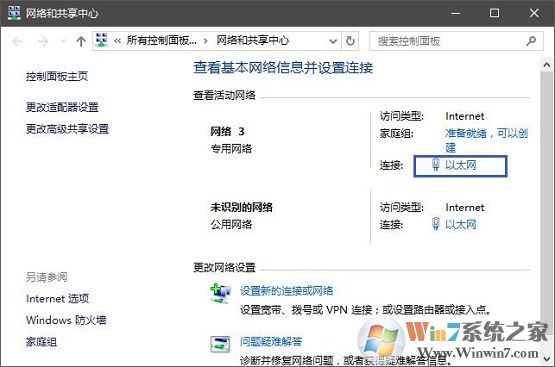Open 控制面板主页 link
This screenshot has width=555, height=367.
[x=57, y=76]
